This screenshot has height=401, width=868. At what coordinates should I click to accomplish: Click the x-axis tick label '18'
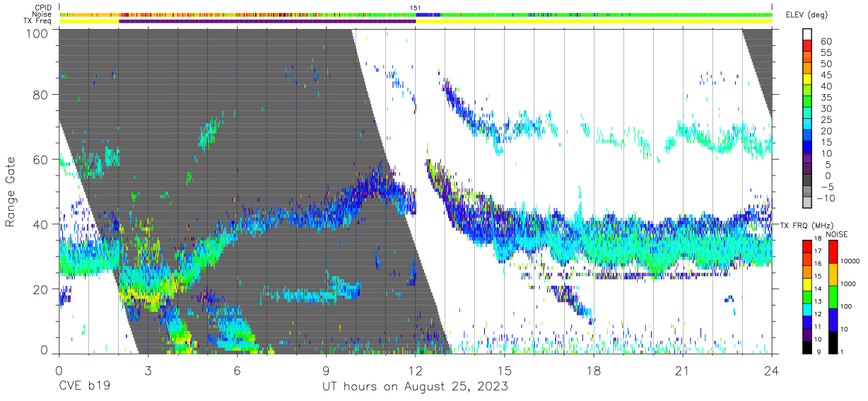594,371
